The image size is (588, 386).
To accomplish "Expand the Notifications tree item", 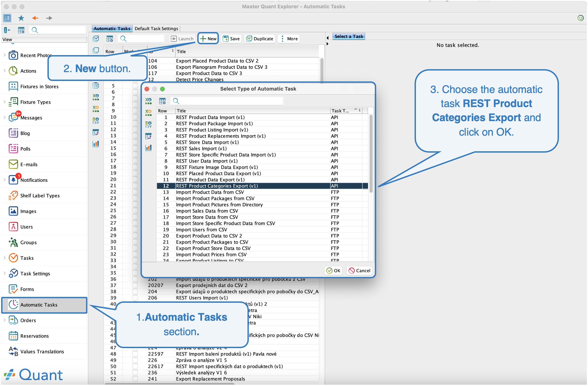I will point(5,180).
